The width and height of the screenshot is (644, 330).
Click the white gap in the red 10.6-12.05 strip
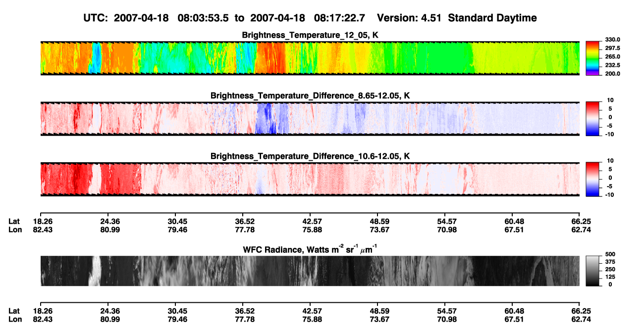pyautogui.click(x=97, y=179)
